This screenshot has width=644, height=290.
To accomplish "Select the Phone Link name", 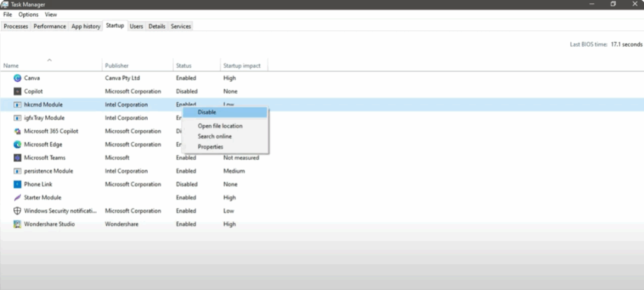I will (x=38, y=184).
